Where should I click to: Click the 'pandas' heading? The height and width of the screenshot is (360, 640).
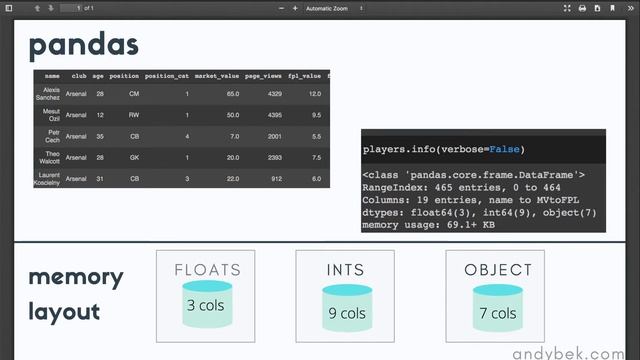[x=84, y=45]
